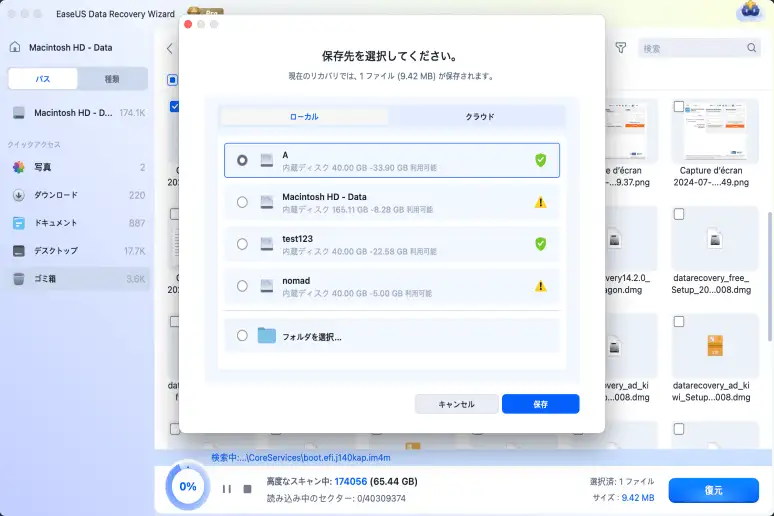The height and width of the screenshot is (516, 774).
Task: Open ダウンロード downloads sidebar item
Action: [x=78, y=195]
